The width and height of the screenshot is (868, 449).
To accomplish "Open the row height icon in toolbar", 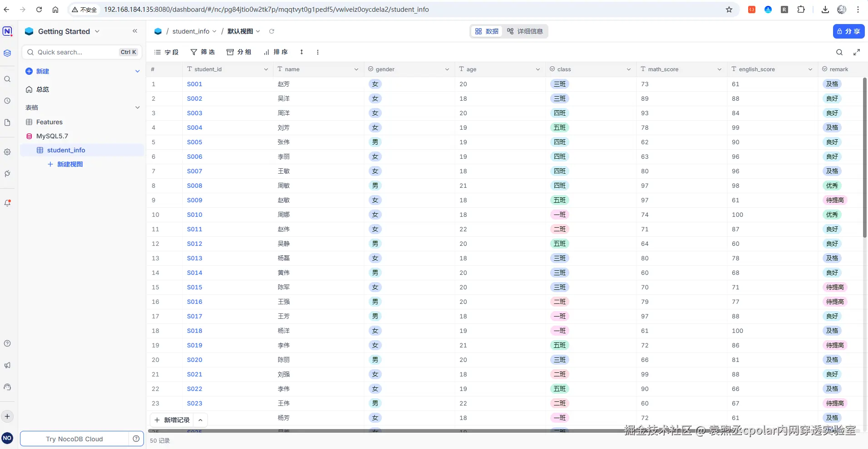I will [x=301, y=52].
